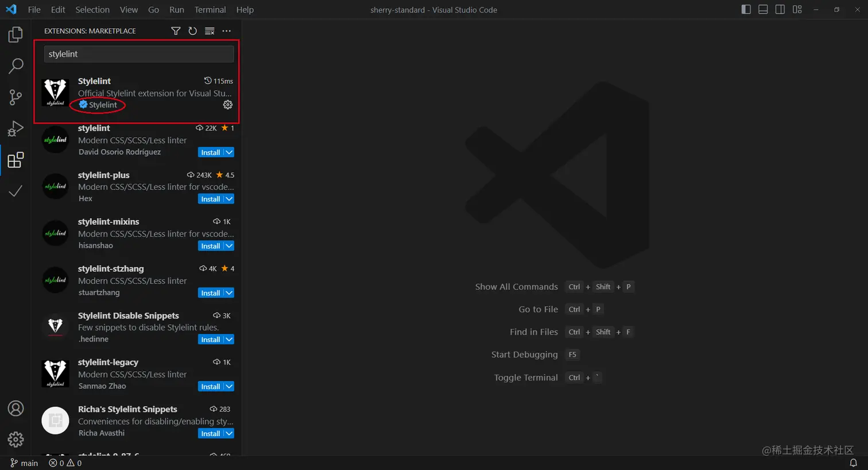Refresh the extensions list
This screenshot has width=868, height=470.
click(193, 31)
